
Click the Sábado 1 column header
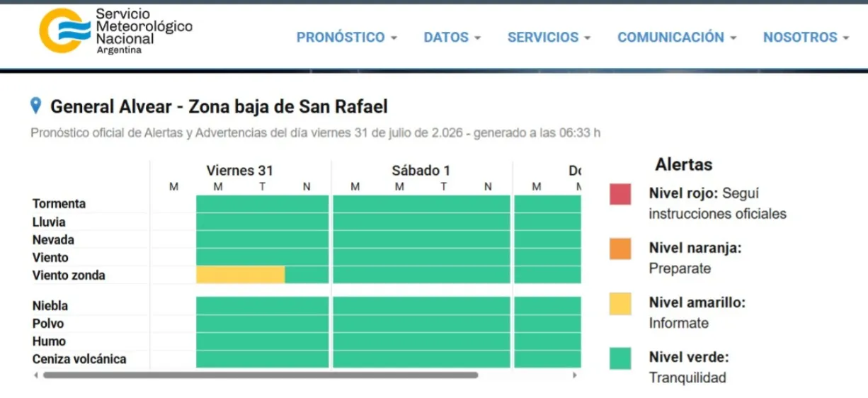tap(421, 171)
